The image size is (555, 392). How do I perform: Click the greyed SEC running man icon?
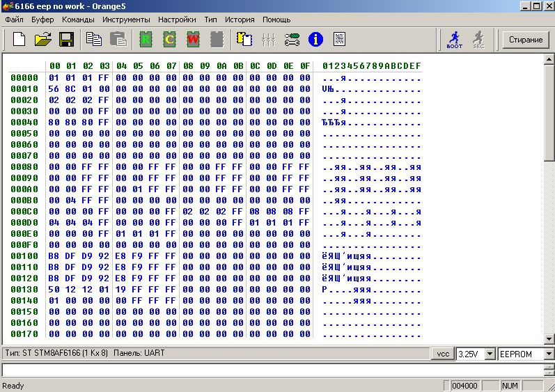[x=478, y=39]
